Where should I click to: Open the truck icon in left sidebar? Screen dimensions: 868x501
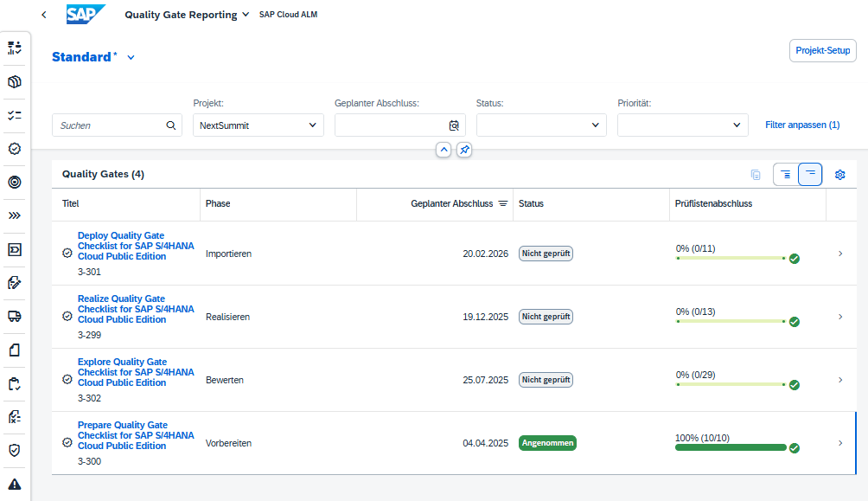pyautogui.click(x=15, y=317)
